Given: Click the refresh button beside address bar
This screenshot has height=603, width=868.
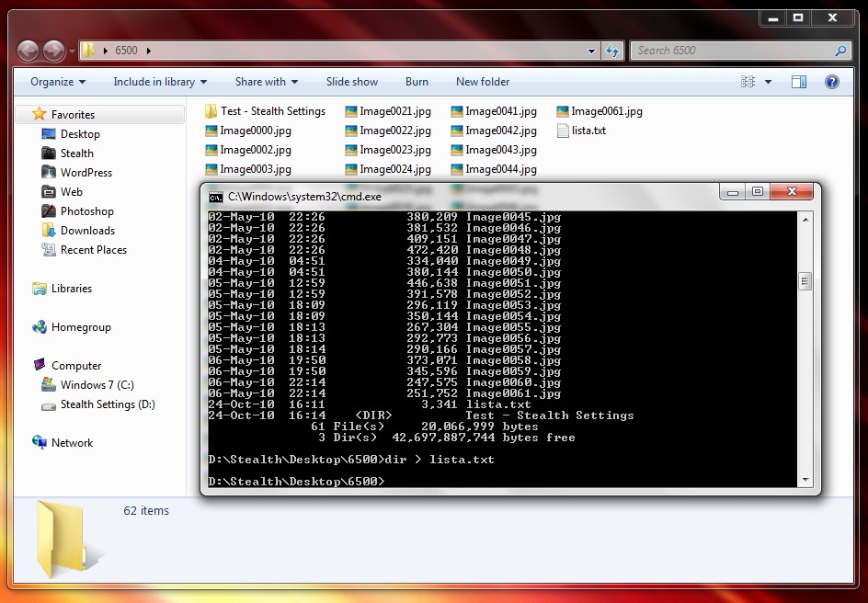Looking at the screenshot, I should coord(613,51).
